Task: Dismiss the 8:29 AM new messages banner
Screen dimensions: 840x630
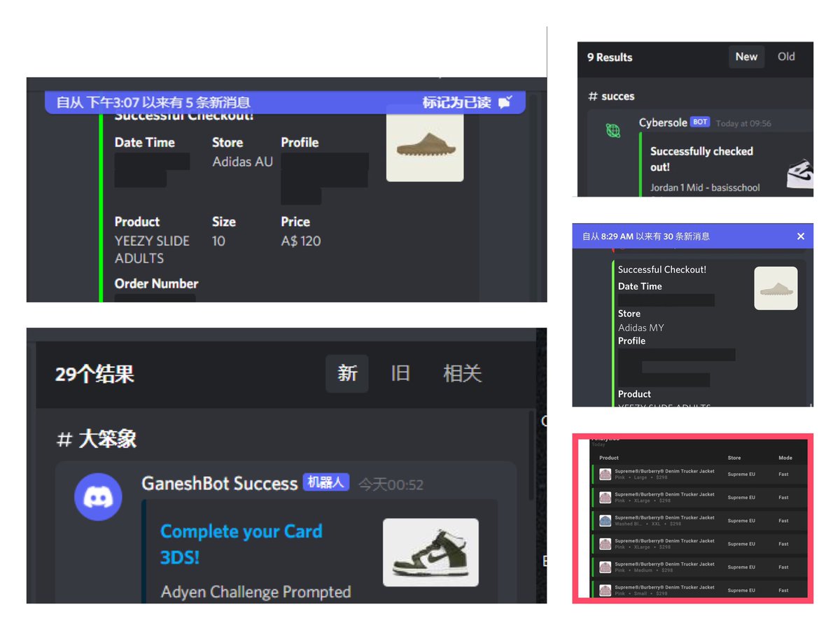Action: pos(801,237)
